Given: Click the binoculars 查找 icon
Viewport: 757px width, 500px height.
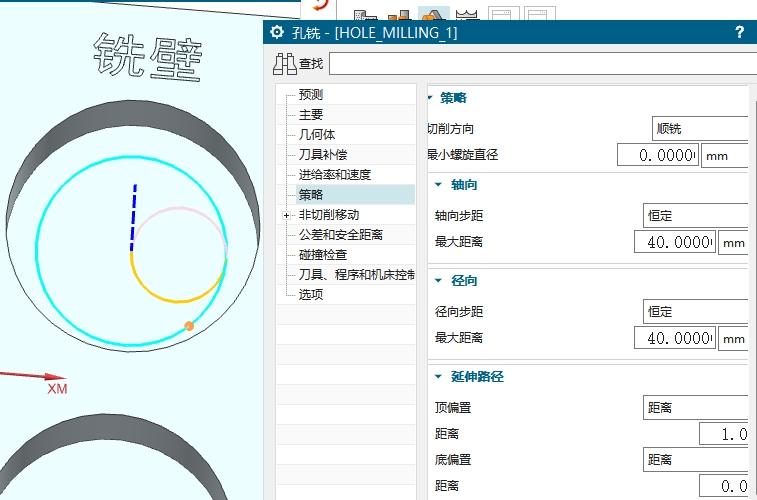Looking at the screenshot, I should click(x=284, y=64).
